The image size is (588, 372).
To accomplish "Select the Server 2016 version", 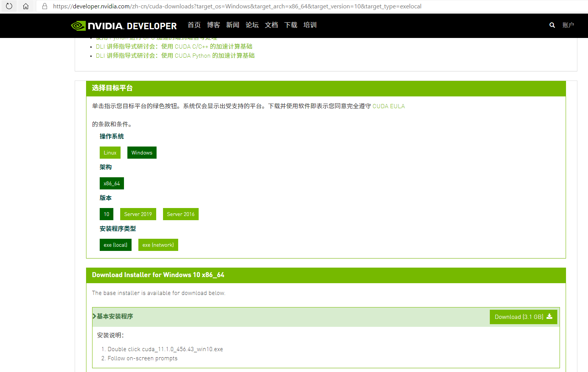I will click(x=181, y=214).
